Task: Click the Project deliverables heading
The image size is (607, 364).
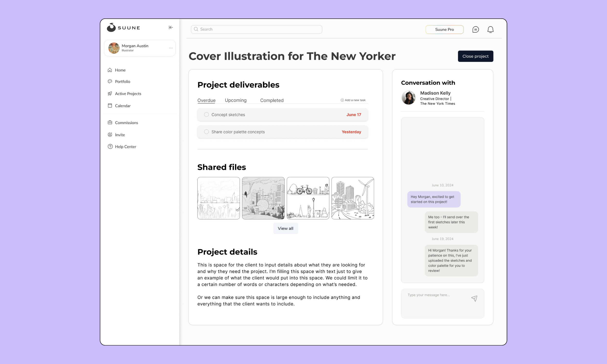Action: pyautogui.click(x=238, y=85)
